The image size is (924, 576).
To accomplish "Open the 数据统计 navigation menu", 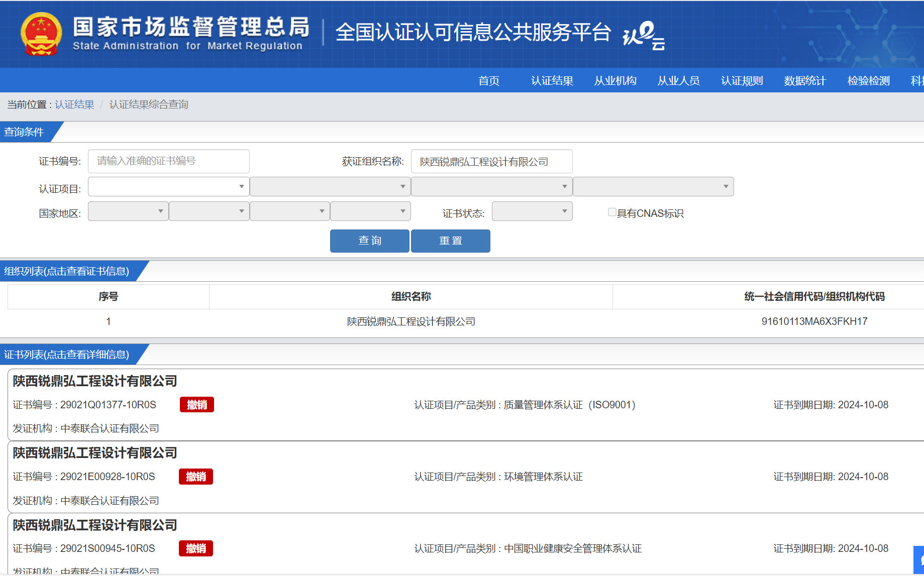I will point(805,81).
